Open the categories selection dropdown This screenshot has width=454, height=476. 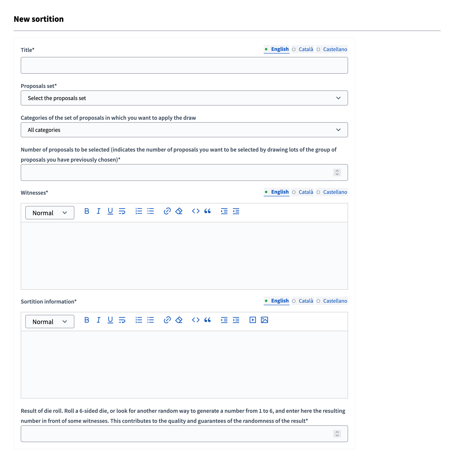point(184,130)
